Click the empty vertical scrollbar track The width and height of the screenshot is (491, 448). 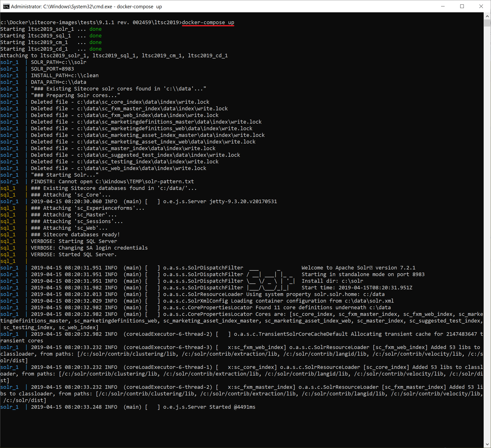(x=487, y=219)
